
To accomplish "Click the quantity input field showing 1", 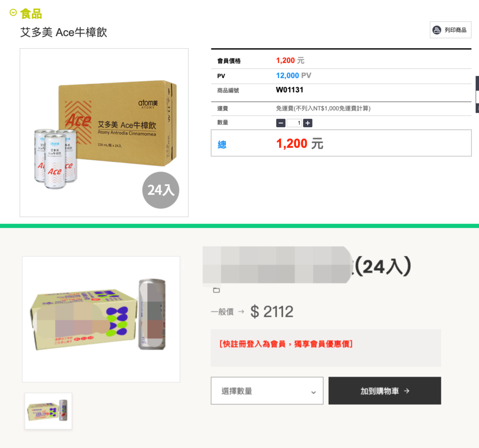I will pos(294,123).
